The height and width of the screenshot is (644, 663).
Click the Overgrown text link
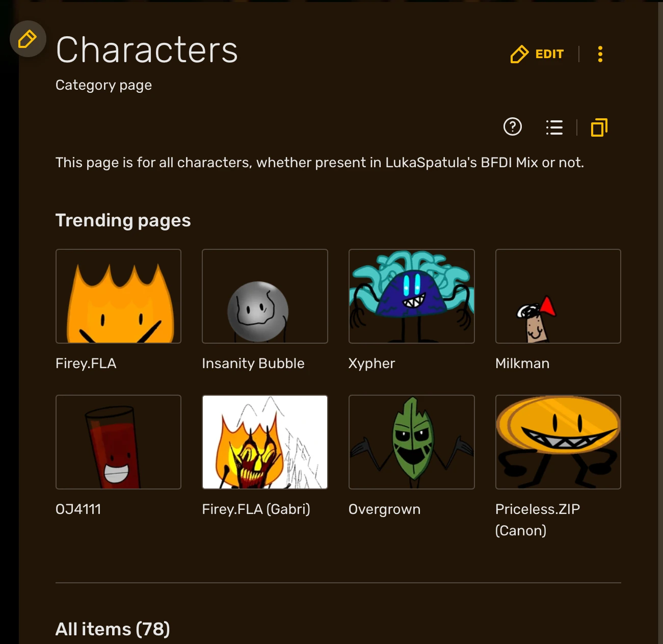385,510
